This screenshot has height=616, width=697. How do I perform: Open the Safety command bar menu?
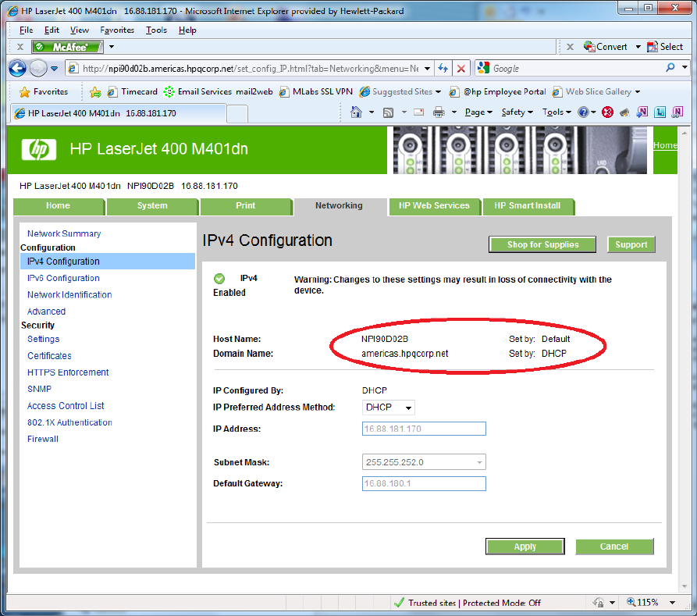point(517,112)
